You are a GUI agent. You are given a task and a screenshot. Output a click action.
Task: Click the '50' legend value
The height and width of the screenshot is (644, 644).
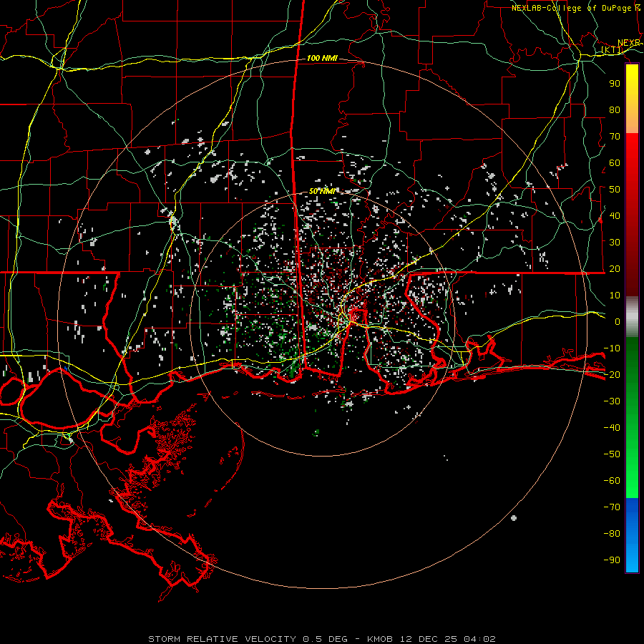[x=615, y=190]
